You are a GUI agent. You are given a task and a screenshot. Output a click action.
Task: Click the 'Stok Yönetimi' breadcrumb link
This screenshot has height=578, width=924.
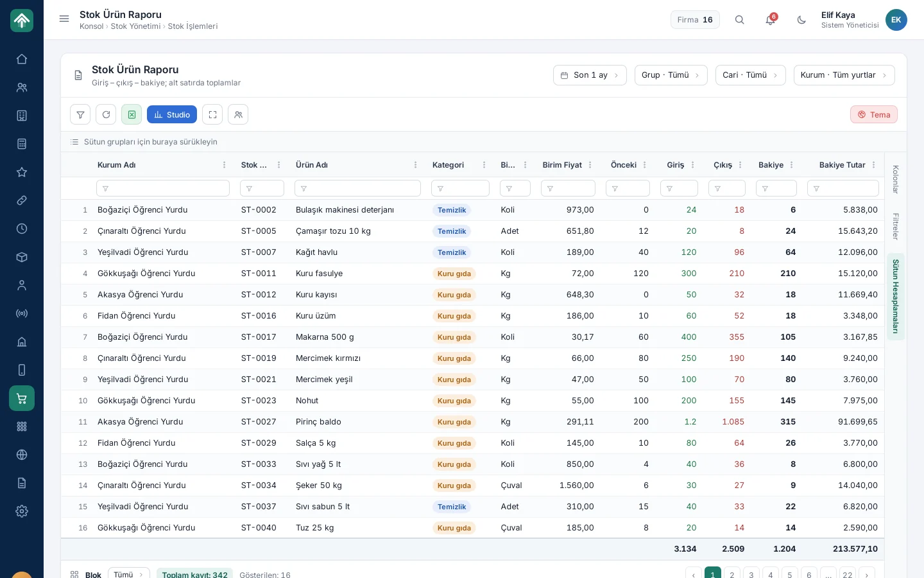pyautogui.click(x=135, y=26)
